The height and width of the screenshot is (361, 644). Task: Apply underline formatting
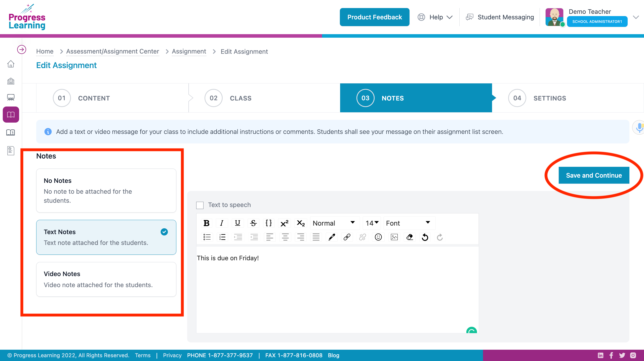[x=237, y=223]
